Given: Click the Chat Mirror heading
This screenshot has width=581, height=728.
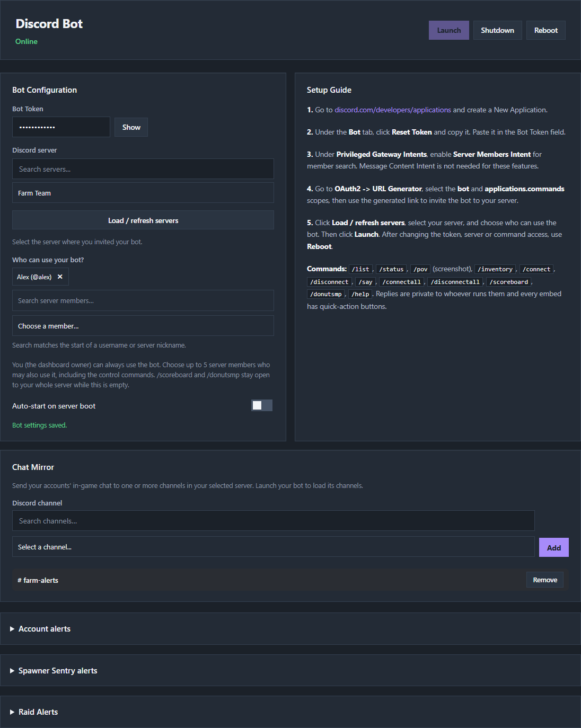Looking at the screenshot, I should click(33, 467).
